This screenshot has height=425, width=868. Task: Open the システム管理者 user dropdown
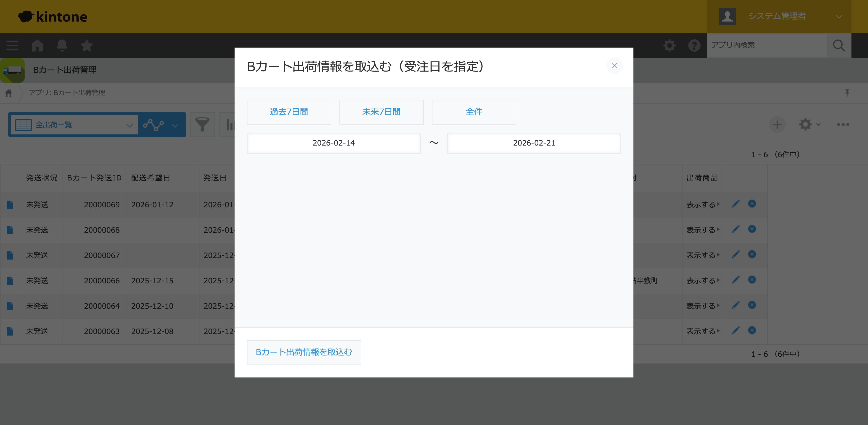[x=839, y=16]
